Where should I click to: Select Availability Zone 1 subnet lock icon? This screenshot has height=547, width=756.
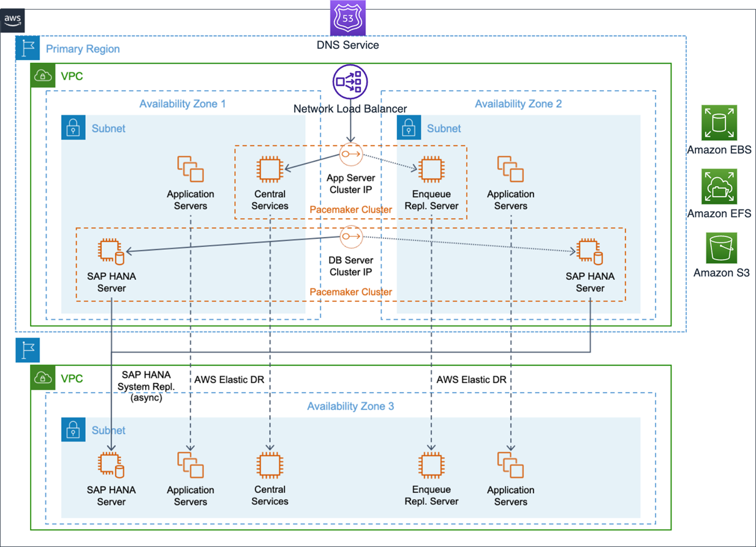74,127
